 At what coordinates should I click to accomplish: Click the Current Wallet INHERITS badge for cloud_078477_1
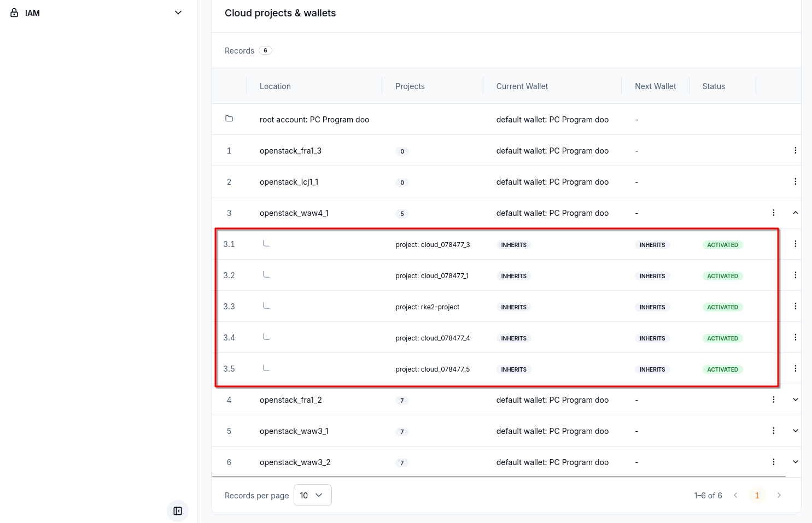pyautogui.click(x=514, y=276)
